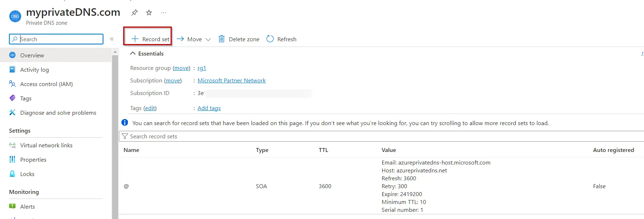
Task: Click the Microsoft Partner Network subscription link
Action: tap(232, 80)
